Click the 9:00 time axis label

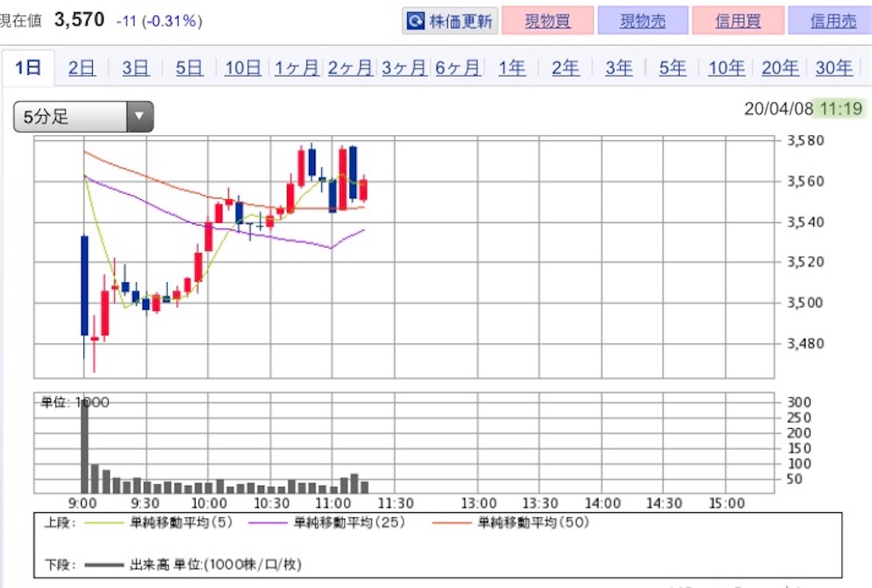point(83,503)
